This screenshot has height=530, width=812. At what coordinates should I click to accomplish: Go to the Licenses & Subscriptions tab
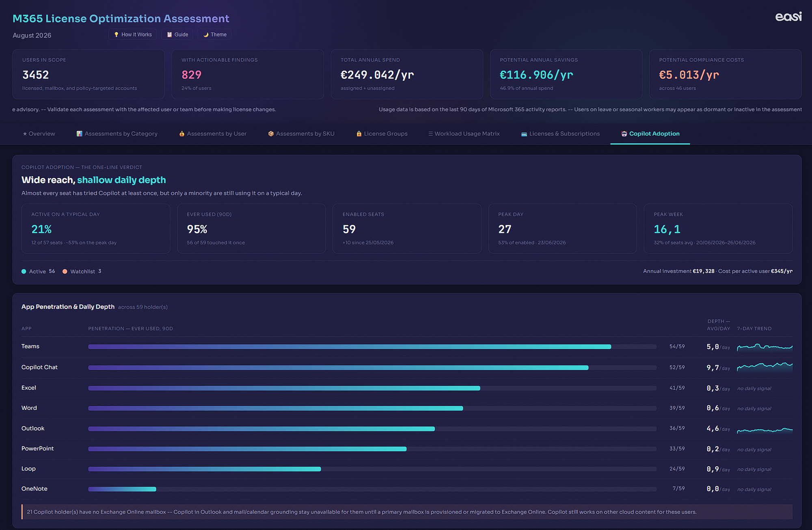tap(560, 134)
